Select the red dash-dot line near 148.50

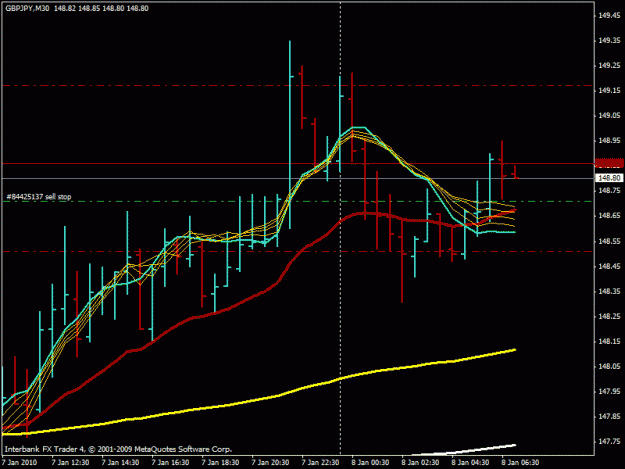pos(298,251)
